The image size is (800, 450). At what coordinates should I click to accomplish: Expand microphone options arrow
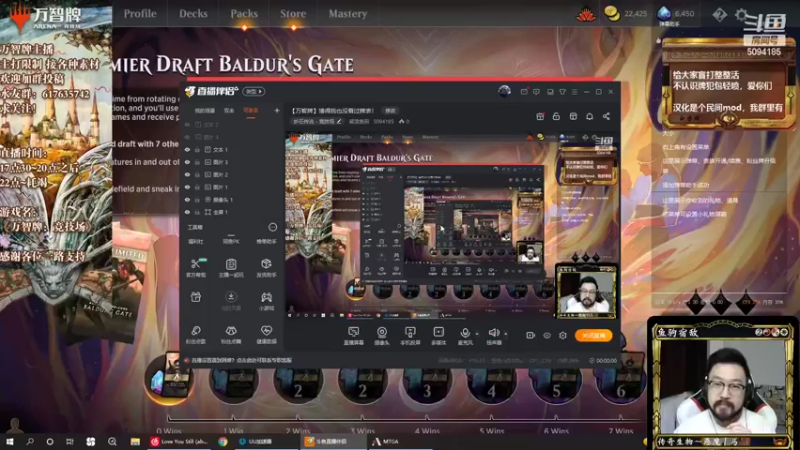tap(477, 334)
